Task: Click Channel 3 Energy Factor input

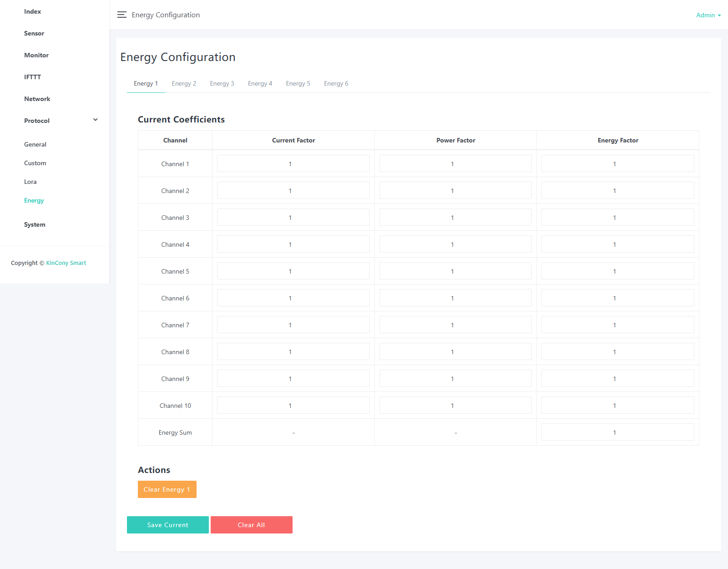Action: click(x=617, y=218)
